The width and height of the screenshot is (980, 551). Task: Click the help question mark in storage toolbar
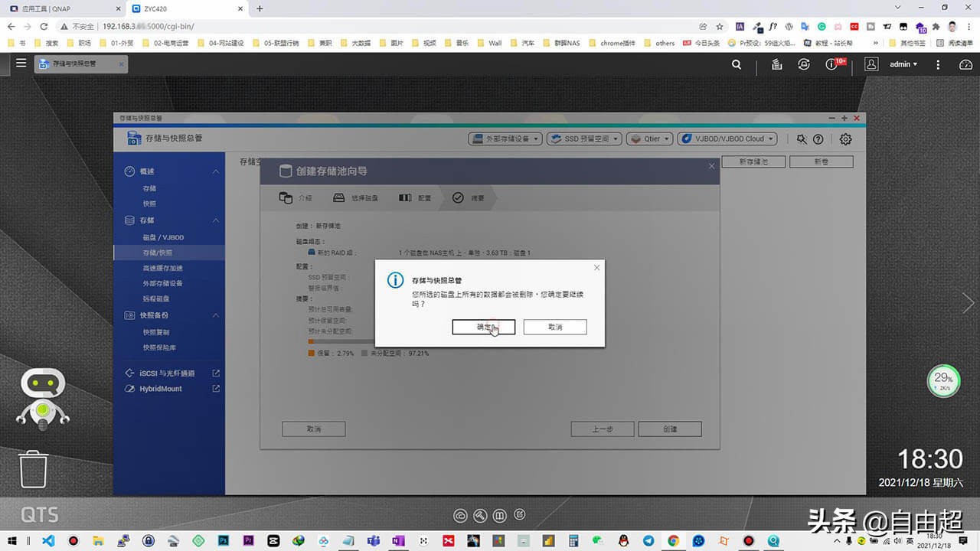(818, 139)
